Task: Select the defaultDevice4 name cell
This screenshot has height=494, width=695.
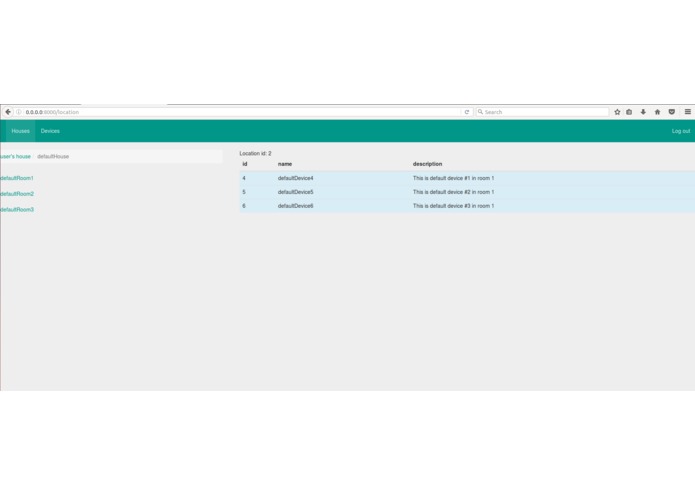Action: [x=296, y=178]
